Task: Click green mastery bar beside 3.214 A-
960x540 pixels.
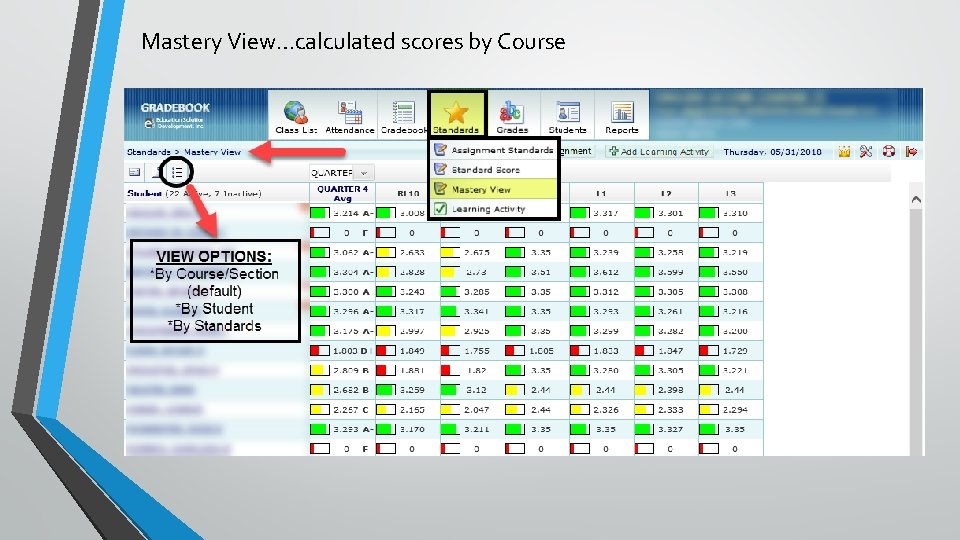Action: tap(320, 213)
